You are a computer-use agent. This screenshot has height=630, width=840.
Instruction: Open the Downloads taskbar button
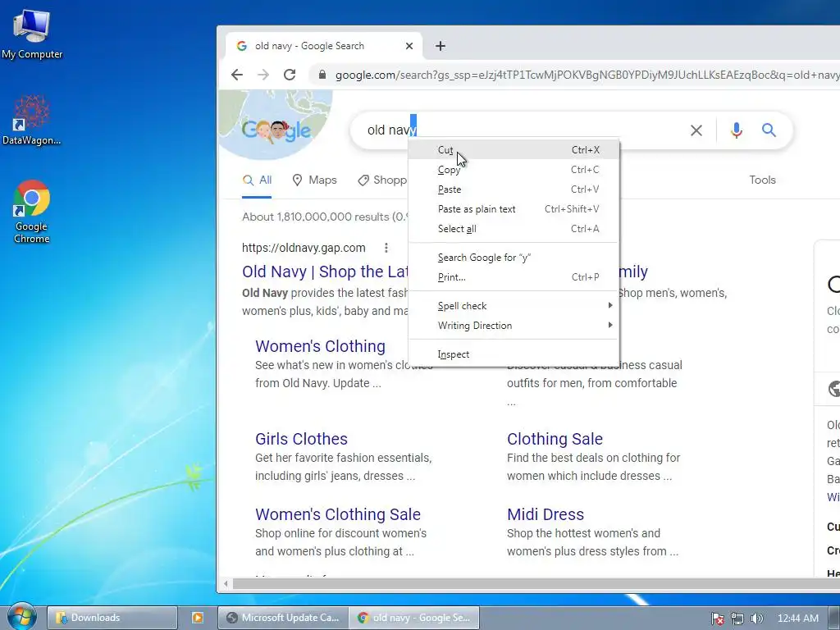(112, 618)
